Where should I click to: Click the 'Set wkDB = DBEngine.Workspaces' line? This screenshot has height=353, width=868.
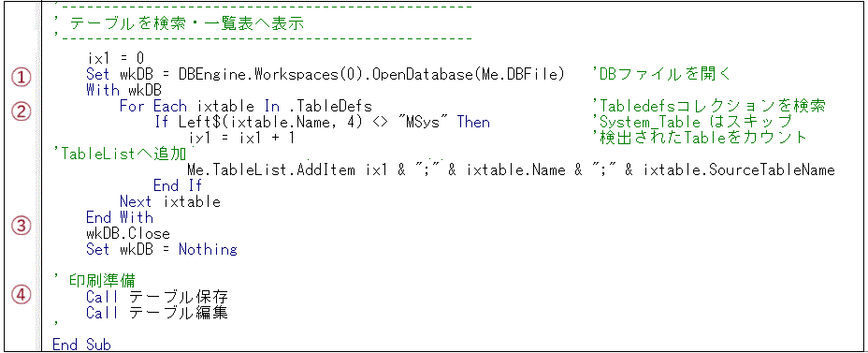point(326,74)
